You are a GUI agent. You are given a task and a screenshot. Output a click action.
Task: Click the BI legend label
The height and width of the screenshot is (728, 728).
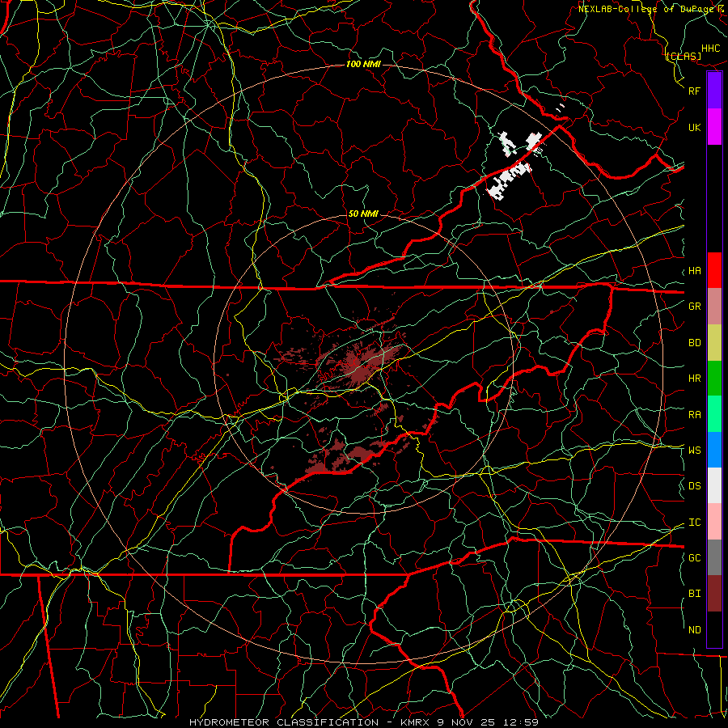(x=695, y=594)
